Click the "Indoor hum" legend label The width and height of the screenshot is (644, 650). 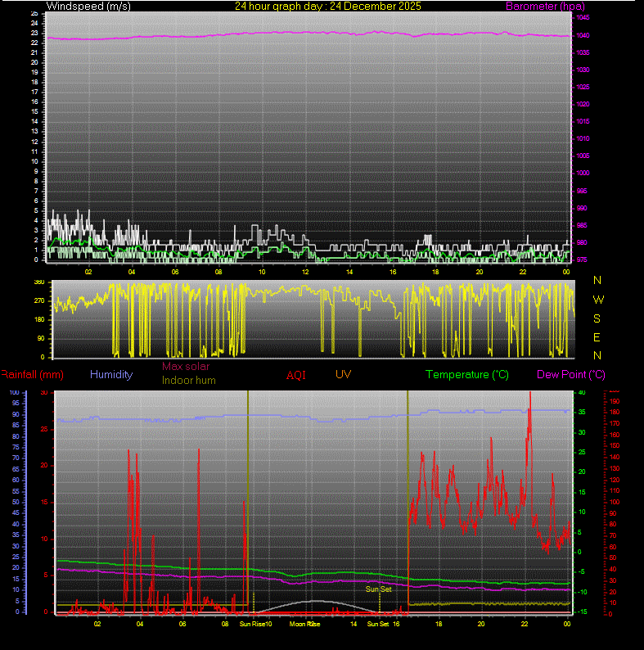188,381
